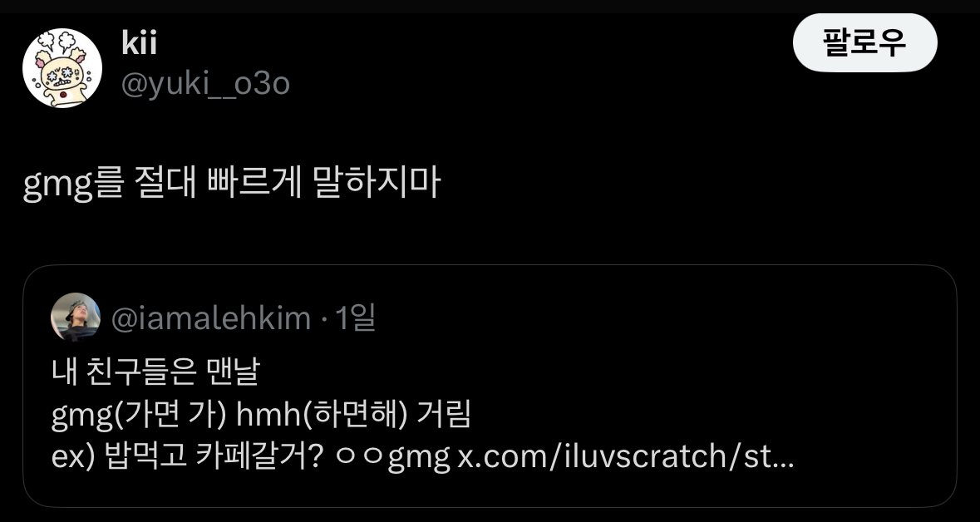Open the quoted tweet author's avatar photo
The image size is (980, 522).
pos(76,318)
